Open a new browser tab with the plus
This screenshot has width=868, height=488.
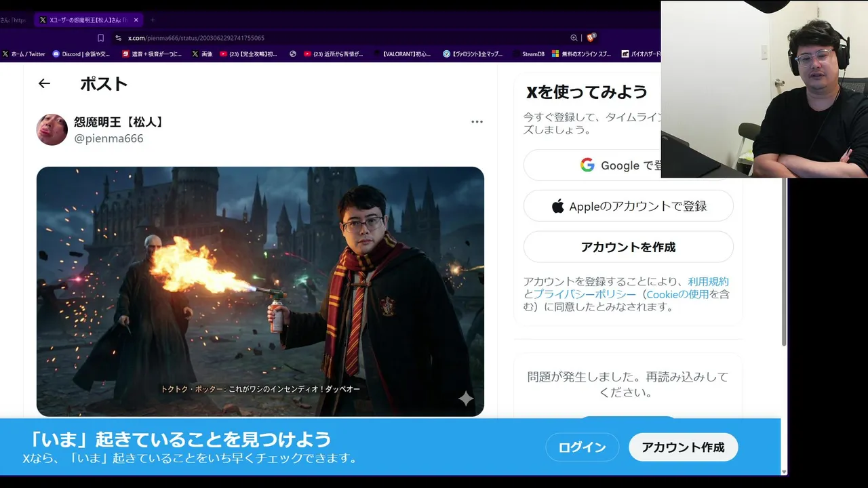(153, 20)
